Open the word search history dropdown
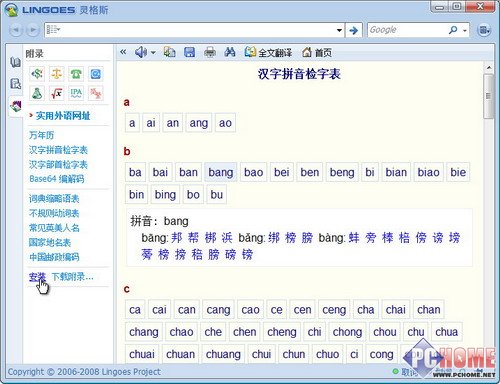The width and height of the screenshot is (500, 384). pos(339,30)
